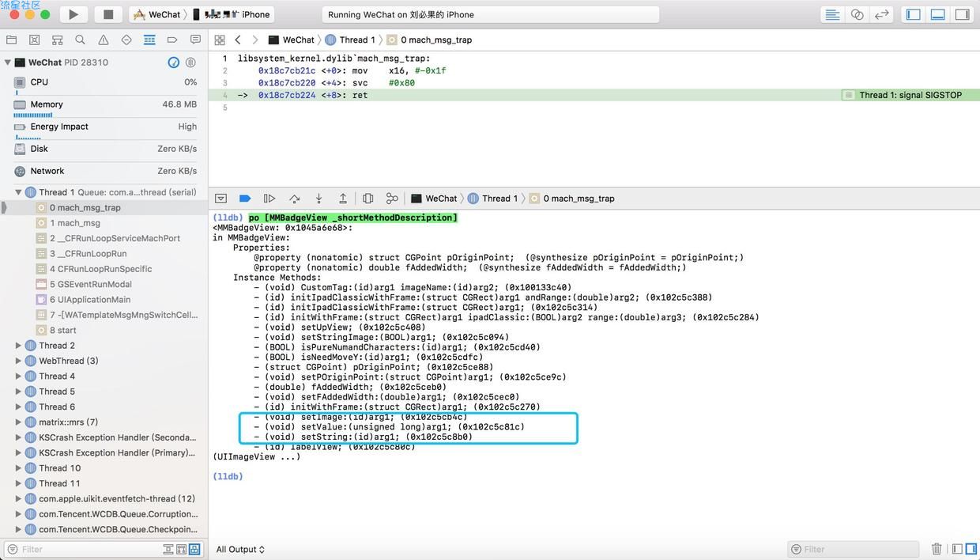Screen dimensions: 980x560
Task: Open the CPU gauge report
Action: [x=104, y=82]
